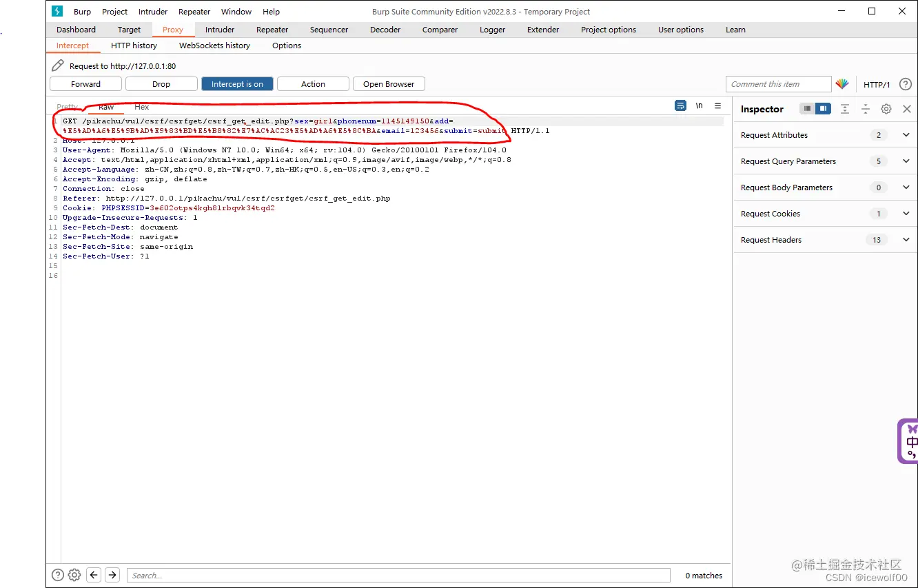
Task: Toggle the line wrap icon
Action: point(680,105)
